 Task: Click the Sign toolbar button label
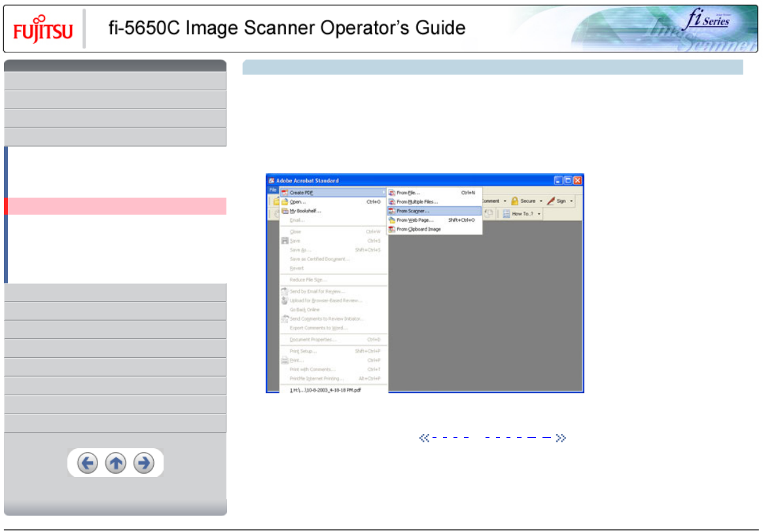coord(561,201)
